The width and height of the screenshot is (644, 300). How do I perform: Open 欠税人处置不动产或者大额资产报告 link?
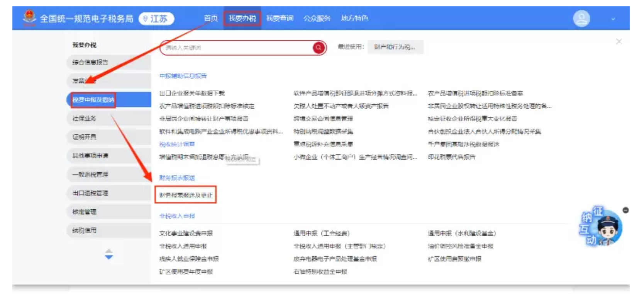pos(341,106)
